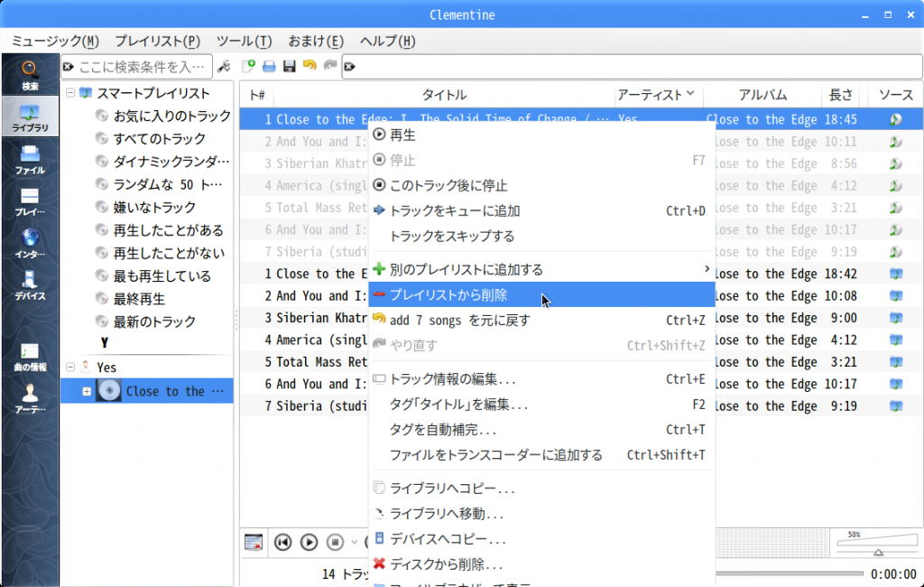Screen dimensions: 924x587
Task: Open the 曲の情報 sidebar tab
Action: (x=30, y=358)
